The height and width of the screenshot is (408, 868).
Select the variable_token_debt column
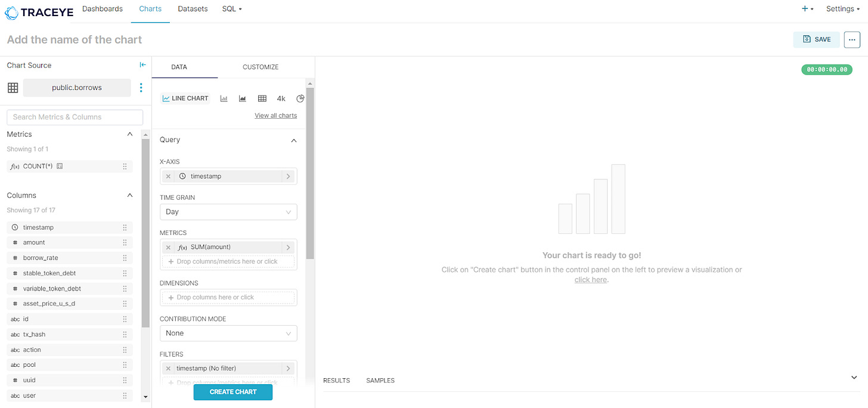tap(70, 289)
